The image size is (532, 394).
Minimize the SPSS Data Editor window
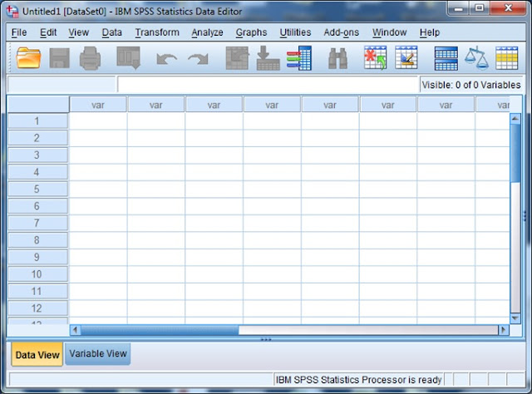coord(459,9)
